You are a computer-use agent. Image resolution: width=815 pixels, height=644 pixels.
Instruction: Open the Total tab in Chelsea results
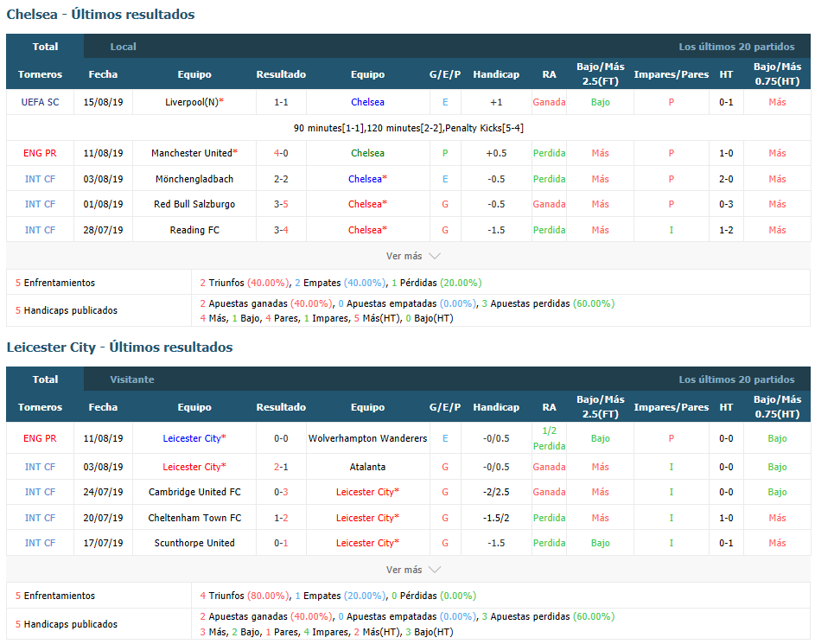[45, 47]
